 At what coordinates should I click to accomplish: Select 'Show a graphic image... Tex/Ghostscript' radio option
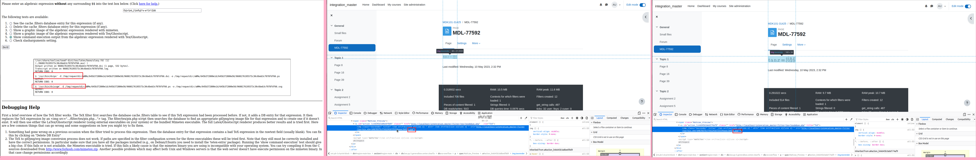(11, 34)
